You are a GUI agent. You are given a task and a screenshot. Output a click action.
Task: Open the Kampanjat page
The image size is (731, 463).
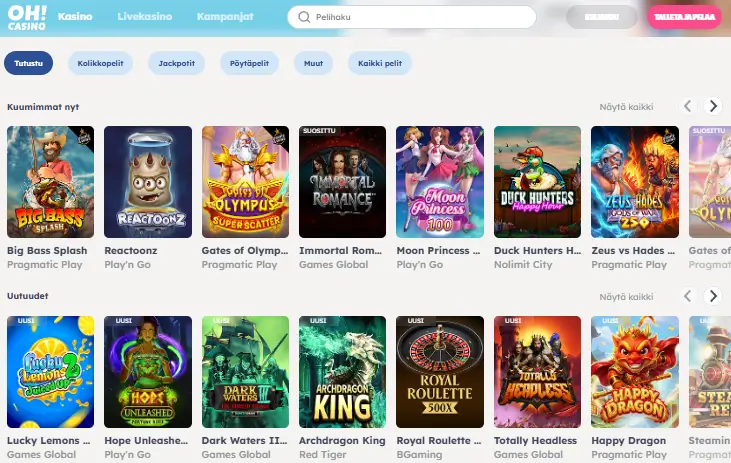click(x=225, y=17)
